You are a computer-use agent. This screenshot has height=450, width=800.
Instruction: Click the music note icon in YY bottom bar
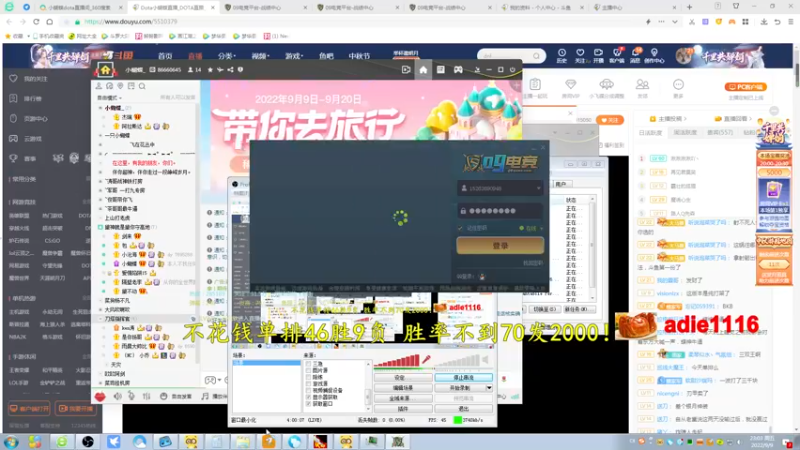pos(205,396)
